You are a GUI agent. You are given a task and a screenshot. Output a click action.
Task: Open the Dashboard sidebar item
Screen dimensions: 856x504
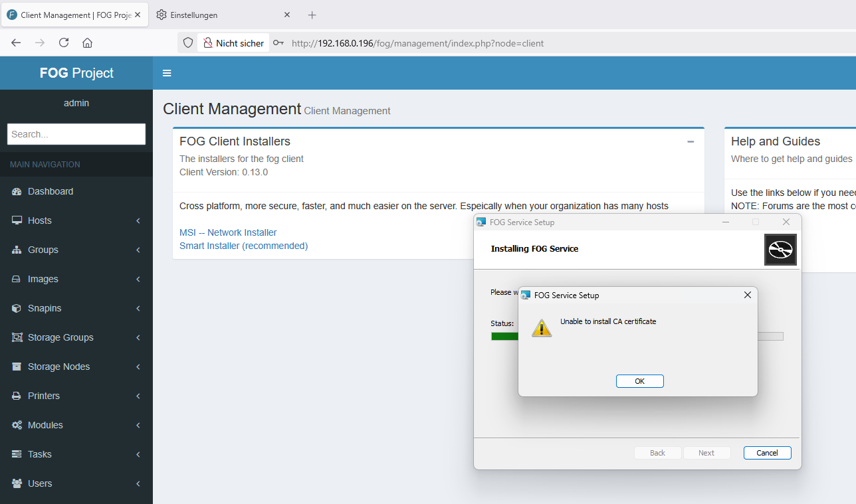pyautogui.click(x=76, y=191)
